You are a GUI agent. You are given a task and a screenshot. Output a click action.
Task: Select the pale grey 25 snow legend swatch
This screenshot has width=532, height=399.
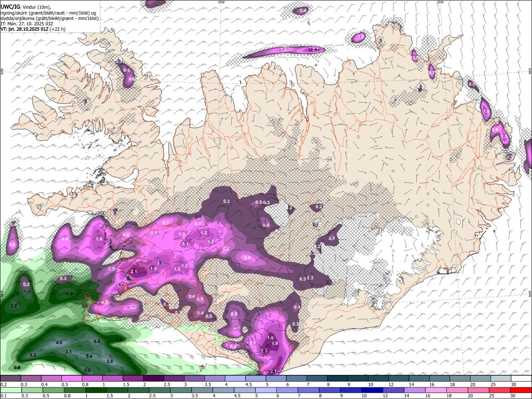tap(501, 378)
